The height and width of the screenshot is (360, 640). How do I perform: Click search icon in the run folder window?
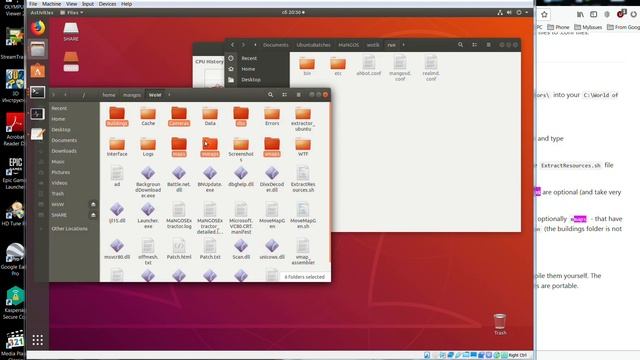[460, 45]
